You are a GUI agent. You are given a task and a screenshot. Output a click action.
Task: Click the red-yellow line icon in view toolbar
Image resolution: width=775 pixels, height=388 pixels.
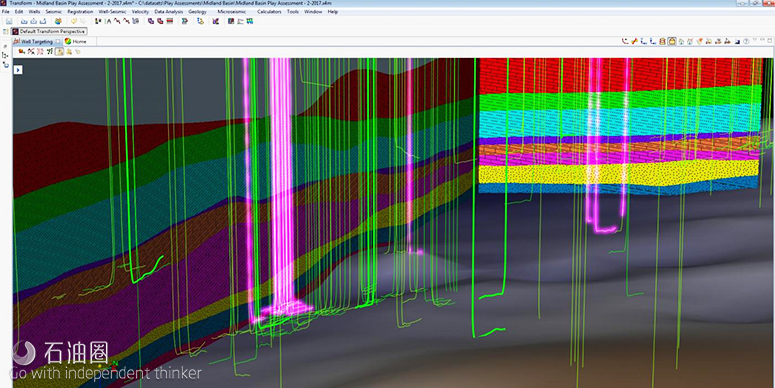634,42
